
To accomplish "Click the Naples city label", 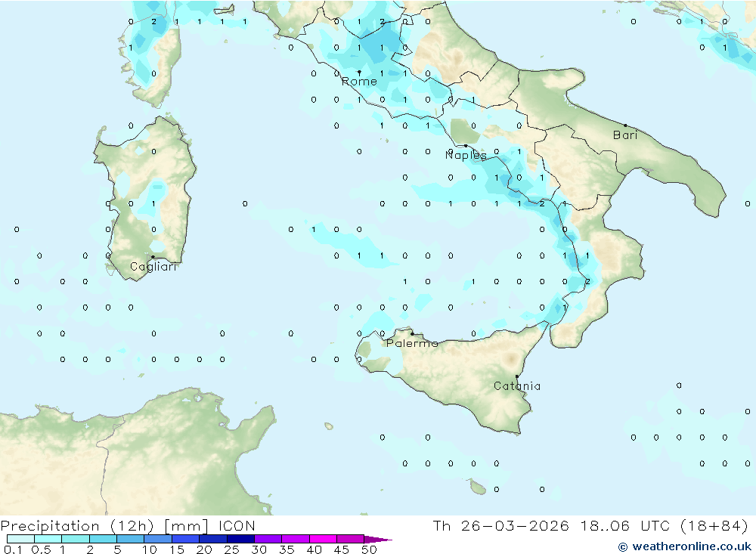I will click(466, 155).
